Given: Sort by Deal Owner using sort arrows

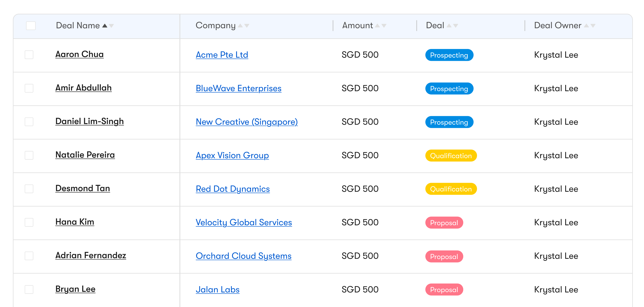Looking at the screenshot, I should click(x=590, y=26).
